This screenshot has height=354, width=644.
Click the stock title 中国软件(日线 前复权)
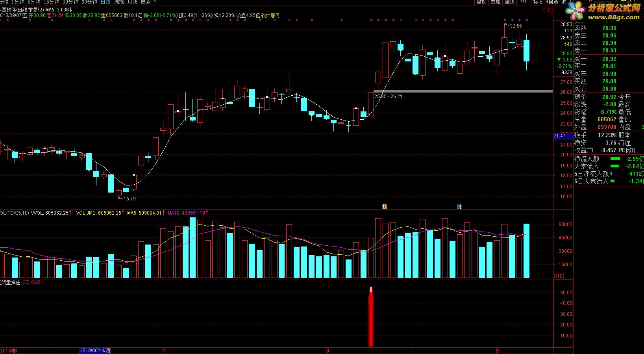point(21,9)
